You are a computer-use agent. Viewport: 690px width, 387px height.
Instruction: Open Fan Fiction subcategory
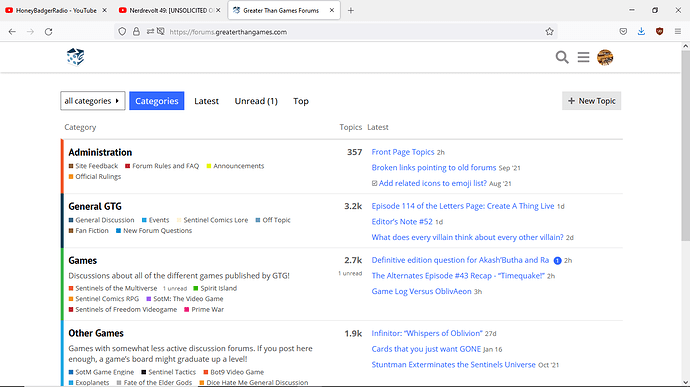tap(88, 231)
